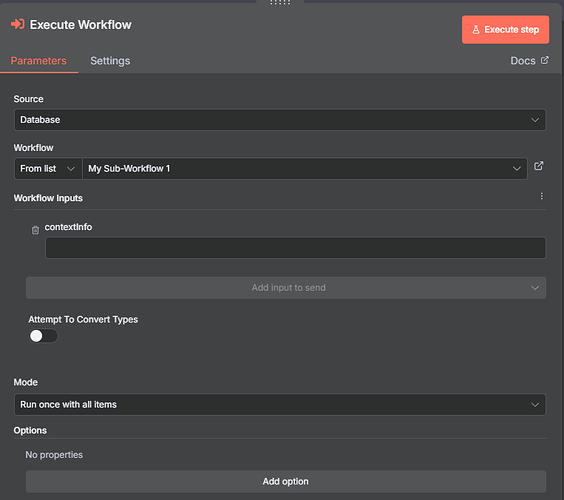The height and width of the screenshot is (500, 564).
Task: Expand the Source Database dropdown
Action: [280, 120]
